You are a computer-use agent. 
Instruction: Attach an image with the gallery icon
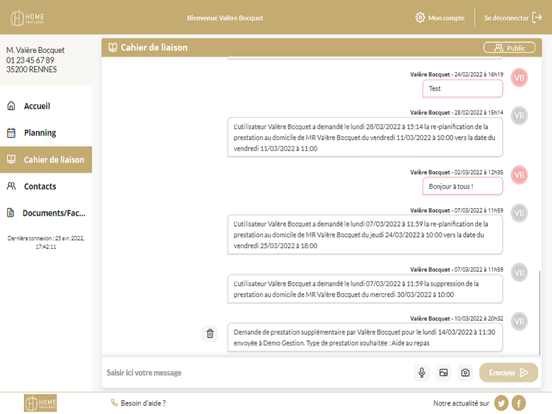pos(444,372)
